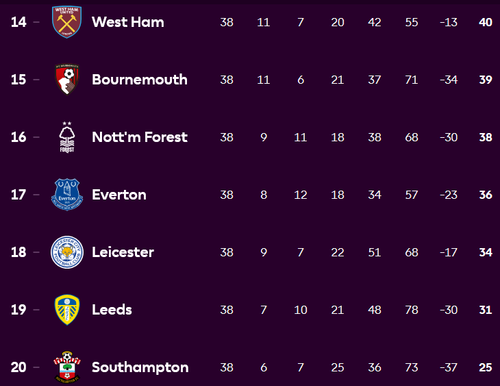
Task: Open the Bournemouth team link
Action: pyautogui.click(x=140, y=80)
